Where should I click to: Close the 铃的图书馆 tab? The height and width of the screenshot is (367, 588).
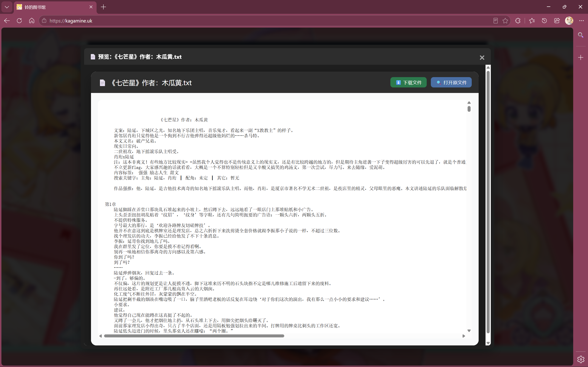[91, 7]
